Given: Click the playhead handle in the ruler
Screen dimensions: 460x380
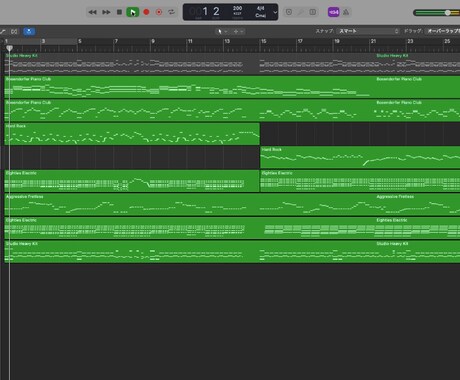Looking at the screenshot, I should tap(9, 48).
